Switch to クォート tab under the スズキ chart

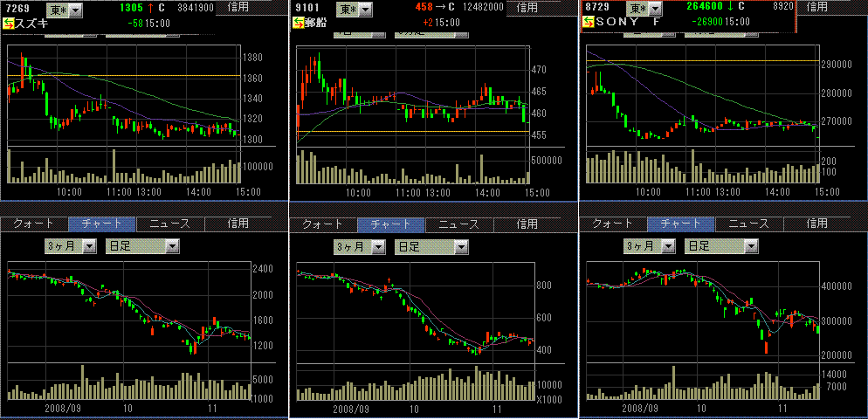(x=34, y=224)
